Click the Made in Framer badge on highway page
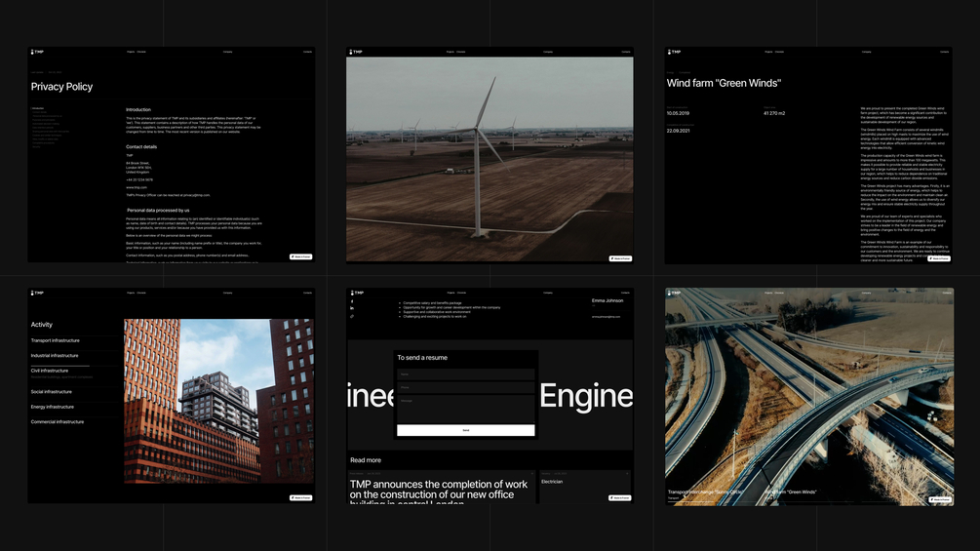Image resolution: width=980 pixels, height=551 pixels. pos(939,499)
